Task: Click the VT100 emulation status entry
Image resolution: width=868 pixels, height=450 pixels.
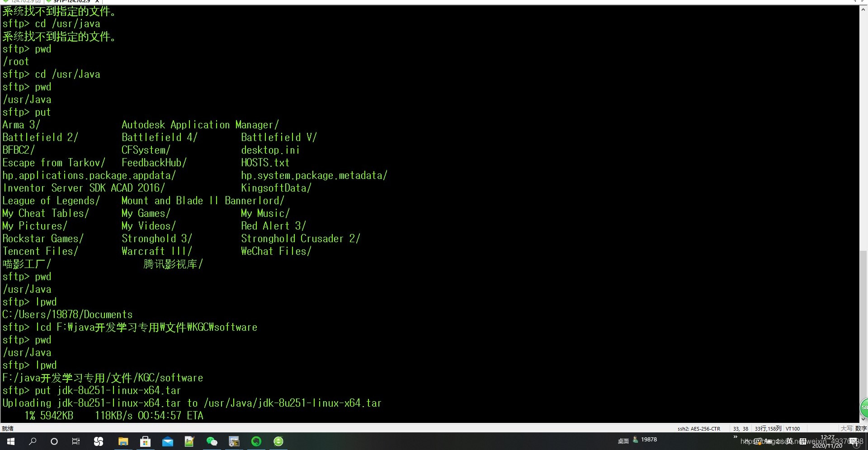Action: [x=793, y=429]
